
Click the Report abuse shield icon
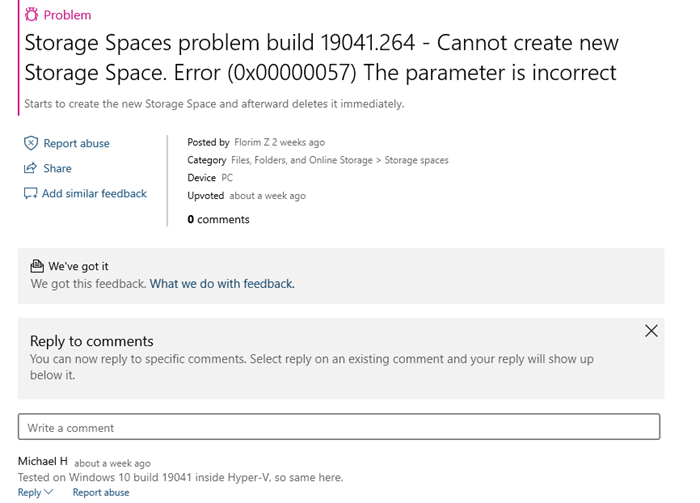(31, 143)
